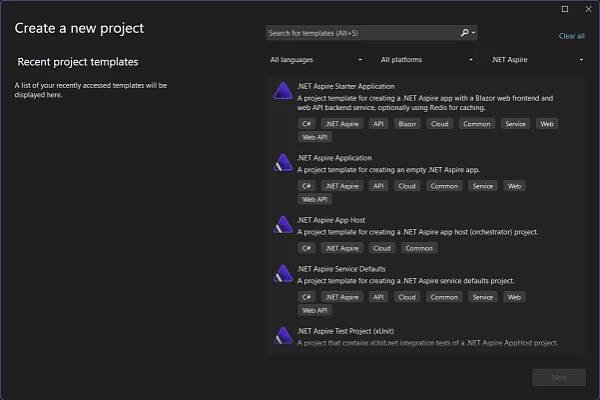Close the Create a new project dialog
600x400 pixels.
589,9
